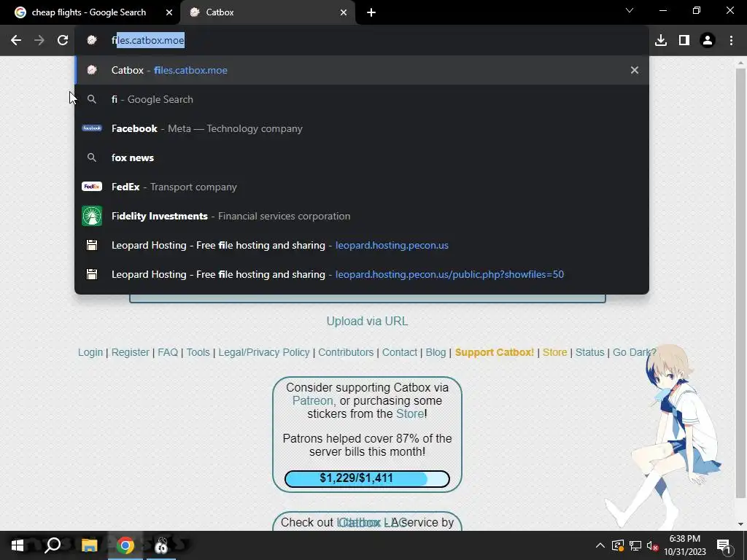Click Support Catbox! link

coord(495,352)
